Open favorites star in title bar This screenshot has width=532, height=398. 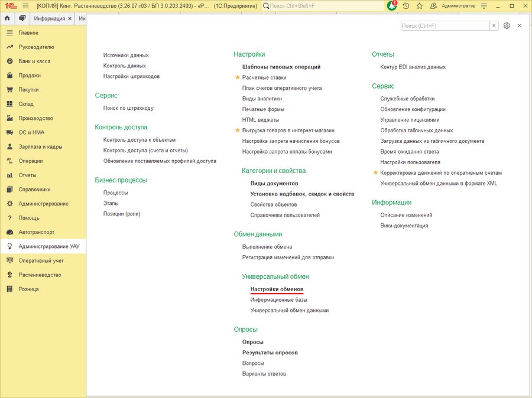pos(419,6)
